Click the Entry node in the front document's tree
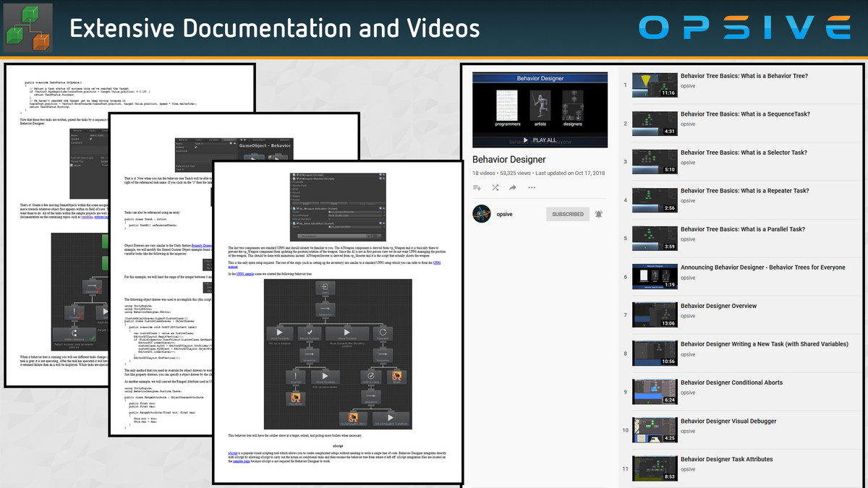Image resolution: width=868 pixels, height=488 pixels. coord(324,287)
